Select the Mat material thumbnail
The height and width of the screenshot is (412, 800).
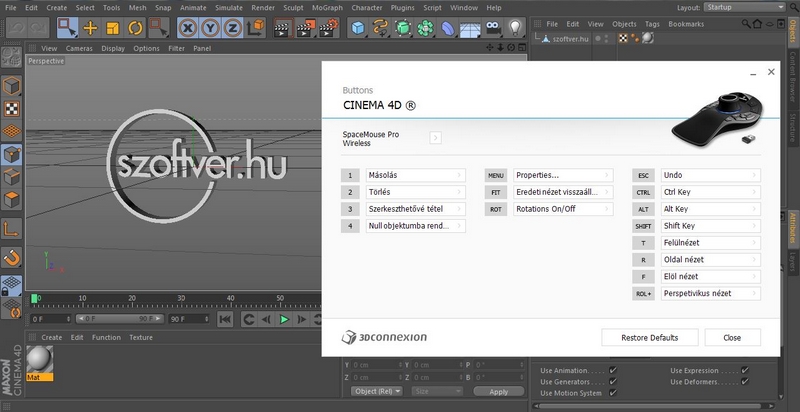[x=39, y=363]
